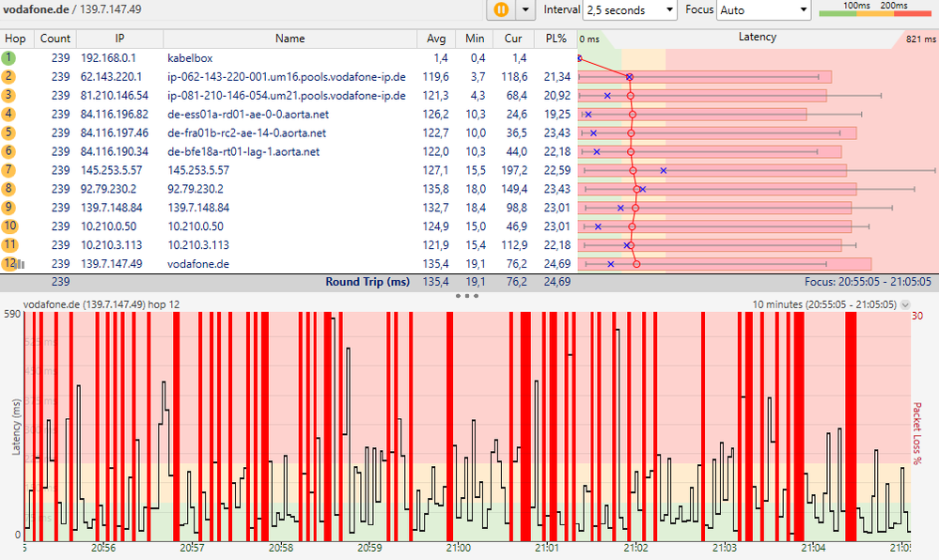This screenshot has width=939, height=560.
Task: Click the Round Trip (ms) summary label
Action: pyautogui.click(x=368, y=282)
